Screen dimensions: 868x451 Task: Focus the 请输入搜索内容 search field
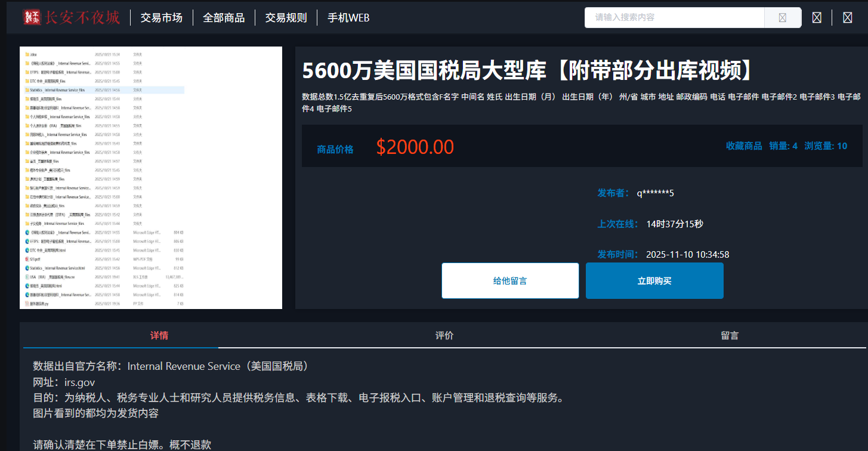pyautogui.click(x=674, y=18)
